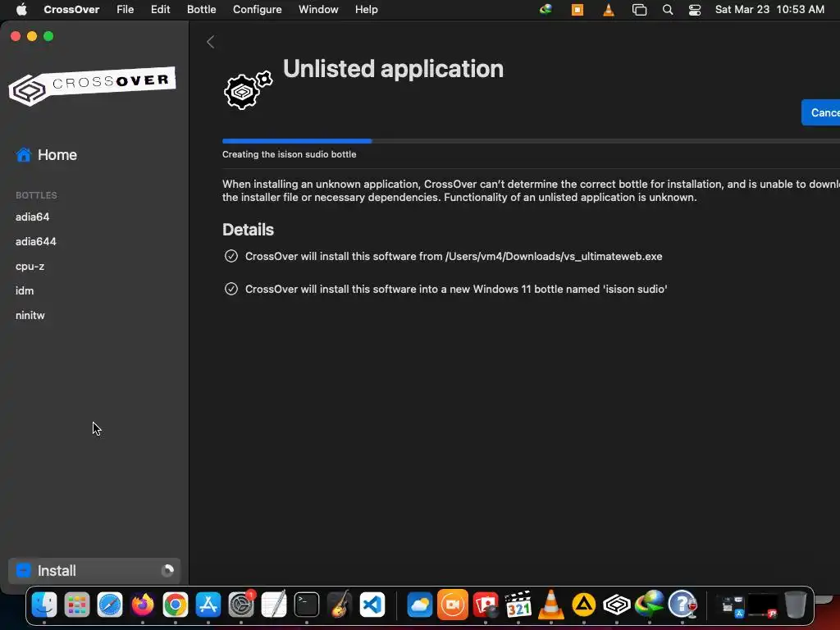Open Spotlight search in menu bar
The width and height of the screenshot is (840, 630).
[668, 9]
